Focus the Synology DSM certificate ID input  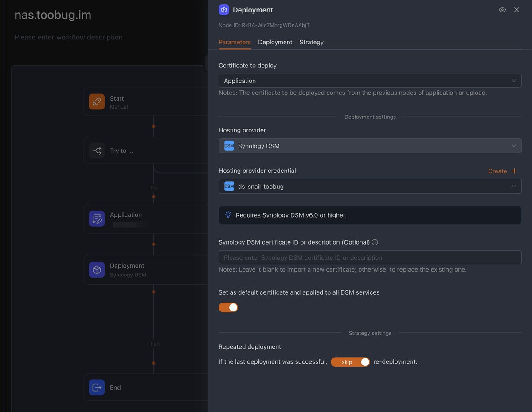[x=370, y=257]
